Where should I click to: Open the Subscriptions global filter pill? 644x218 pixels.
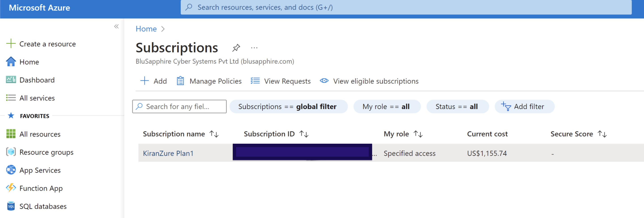point(288,106)
